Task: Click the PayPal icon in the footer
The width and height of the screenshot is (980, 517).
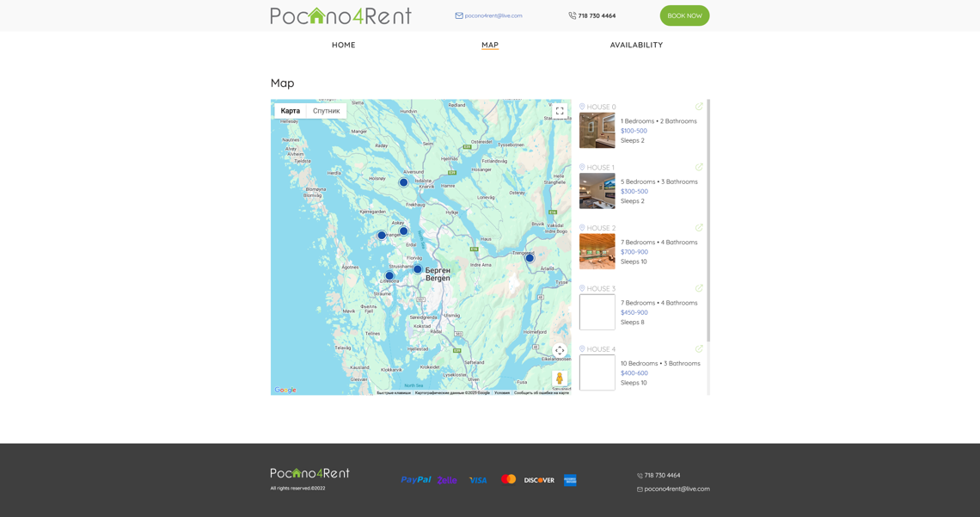Action: tap(415, 479)
